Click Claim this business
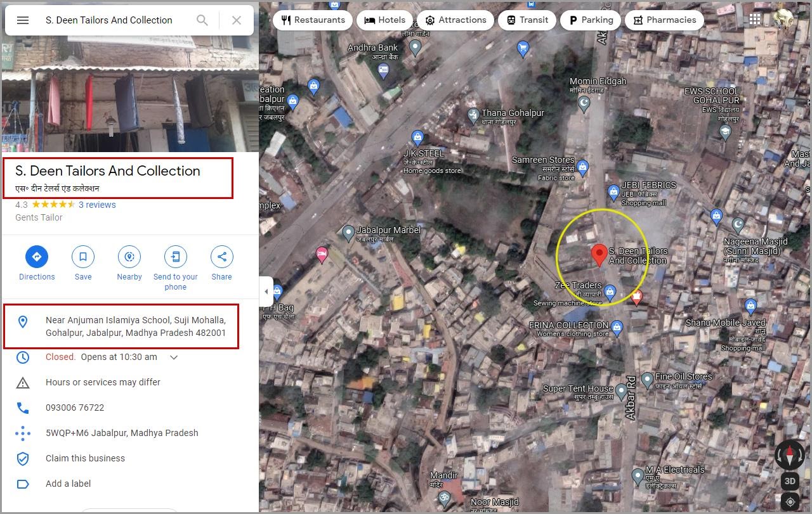This screenshot has height=514, width=812. [85, 458]
